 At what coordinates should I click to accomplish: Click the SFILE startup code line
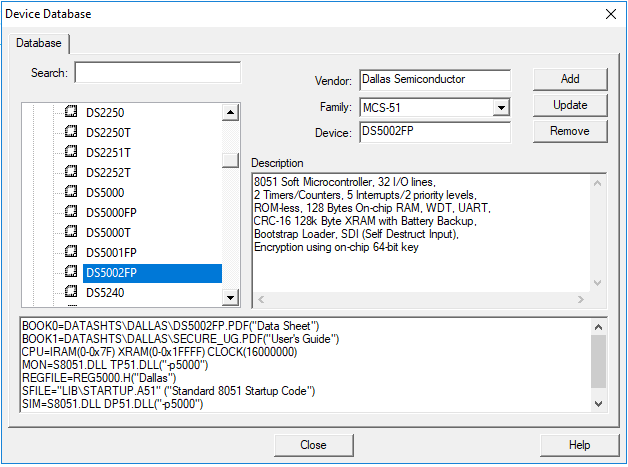pyautogui.click(x=169, y=391)
